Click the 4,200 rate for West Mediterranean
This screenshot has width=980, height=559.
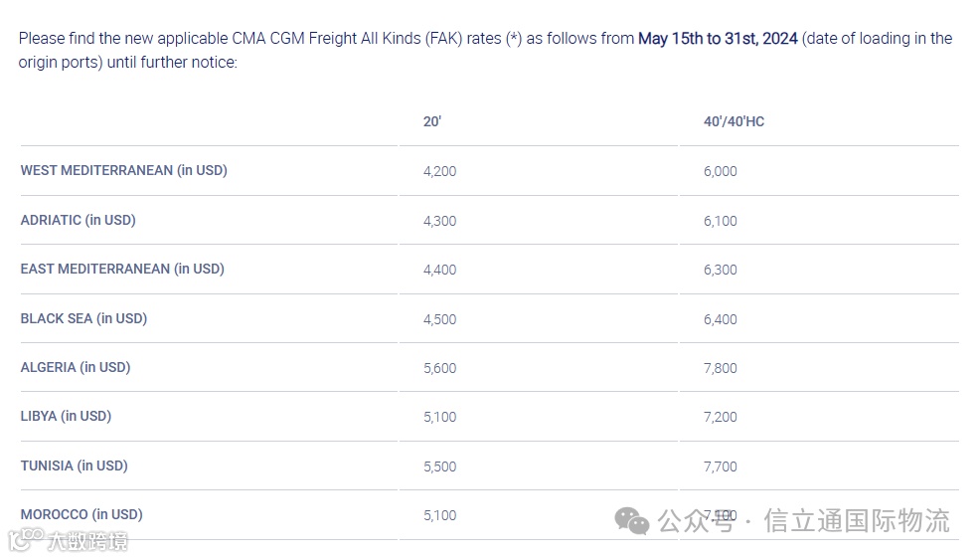click(x=439, y=171)
